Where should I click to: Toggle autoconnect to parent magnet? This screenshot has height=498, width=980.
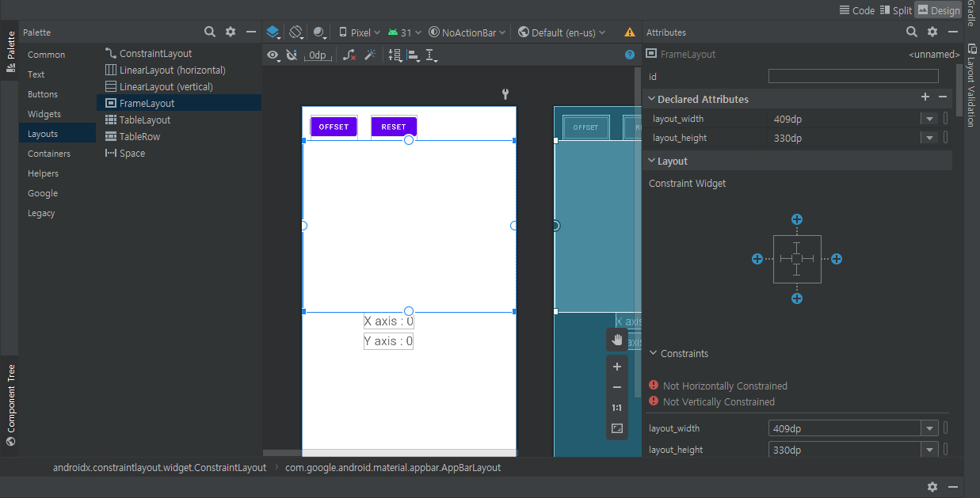pos(292,55)
